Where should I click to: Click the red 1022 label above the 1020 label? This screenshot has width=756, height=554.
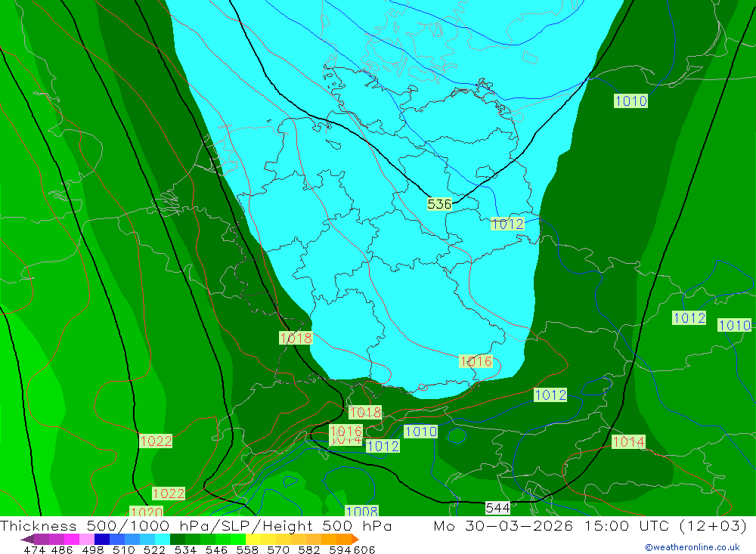tap(169, 494)
